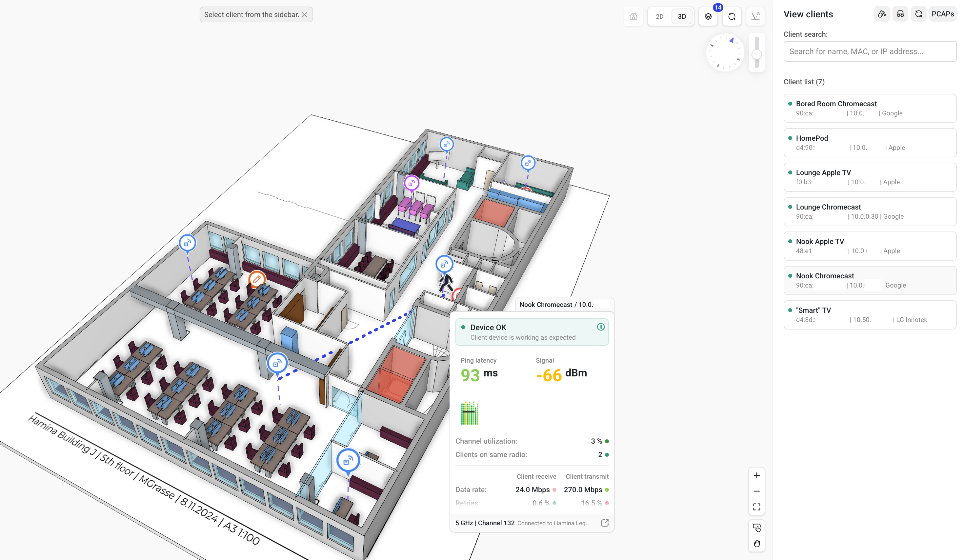Click the fit-to-screen icon
964x560 pixels.
(x=756, y=507)
